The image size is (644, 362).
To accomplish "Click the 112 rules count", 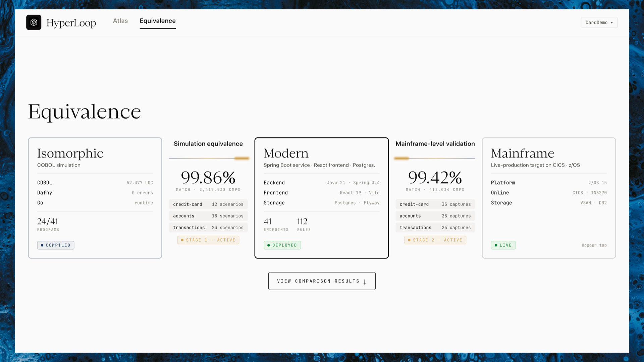I will pos(302,221).
